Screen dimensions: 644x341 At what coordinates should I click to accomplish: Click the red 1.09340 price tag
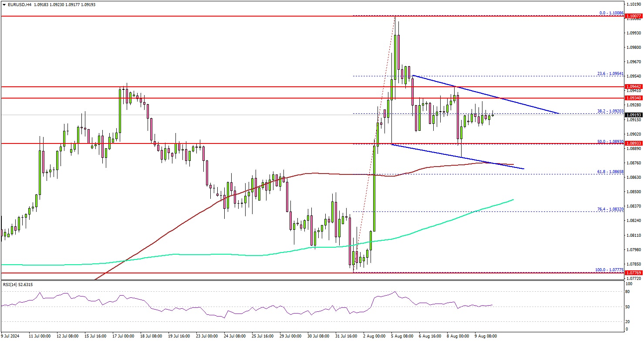coord(634,99)
